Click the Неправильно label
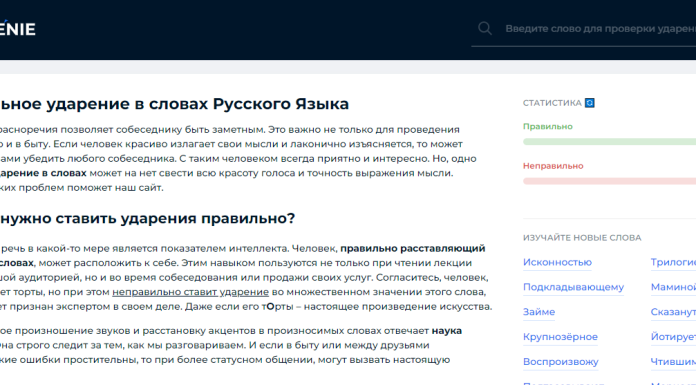 click(x=553, y=166)
